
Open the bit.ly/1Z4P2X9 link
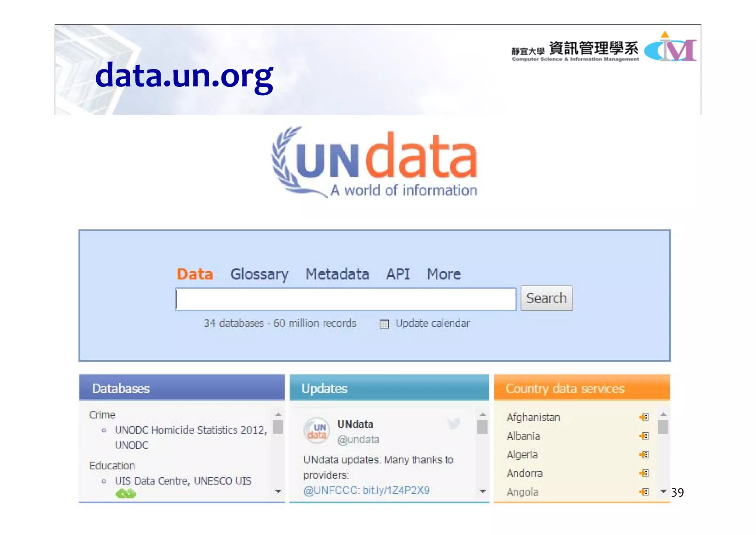click(x=396, y=490)
